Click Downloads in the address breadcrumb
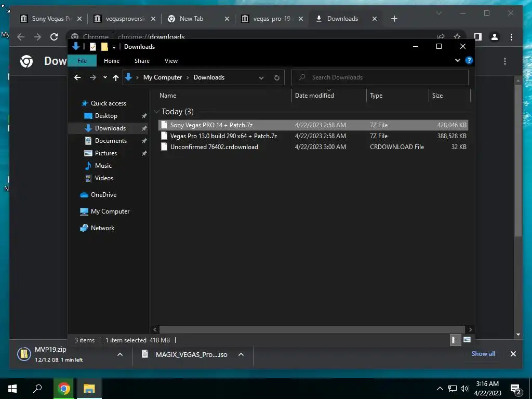This screenshot has height=399, width=532. (x=209, y=77)
